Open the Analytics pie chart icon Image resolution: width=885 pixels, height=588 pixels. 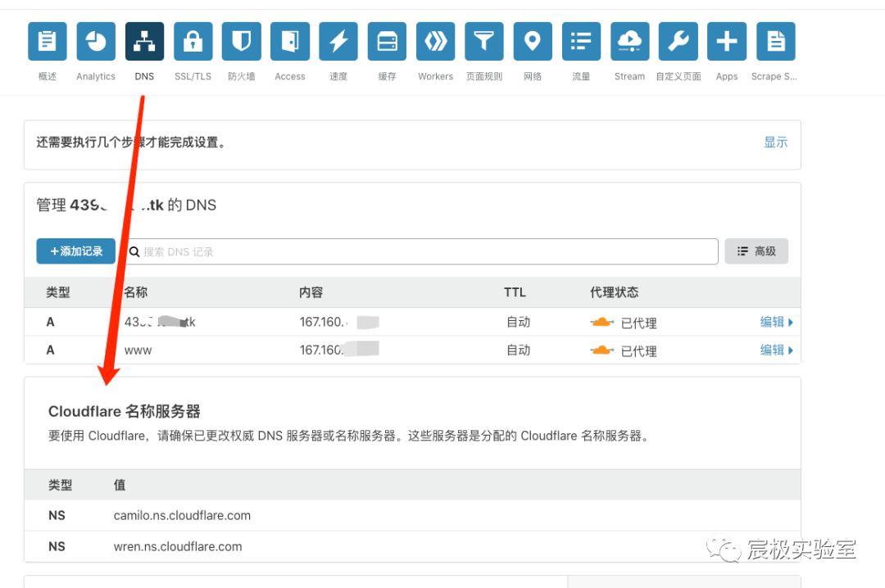(96, 41)
